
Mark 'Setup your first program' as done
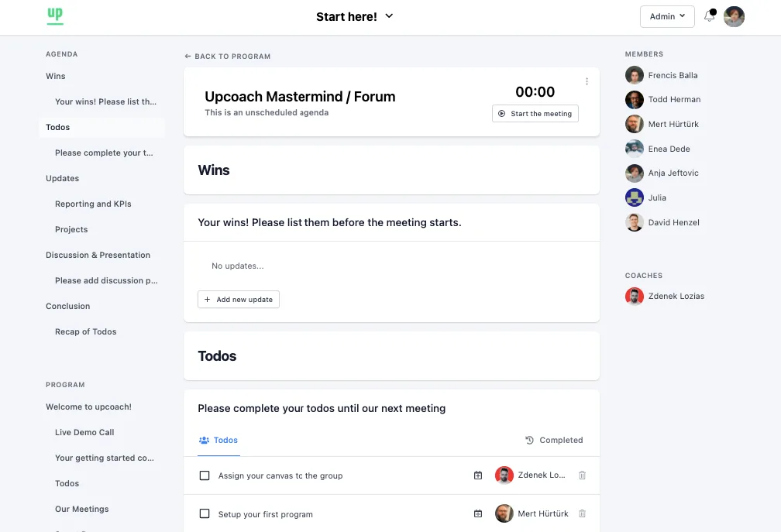[205, 513]
